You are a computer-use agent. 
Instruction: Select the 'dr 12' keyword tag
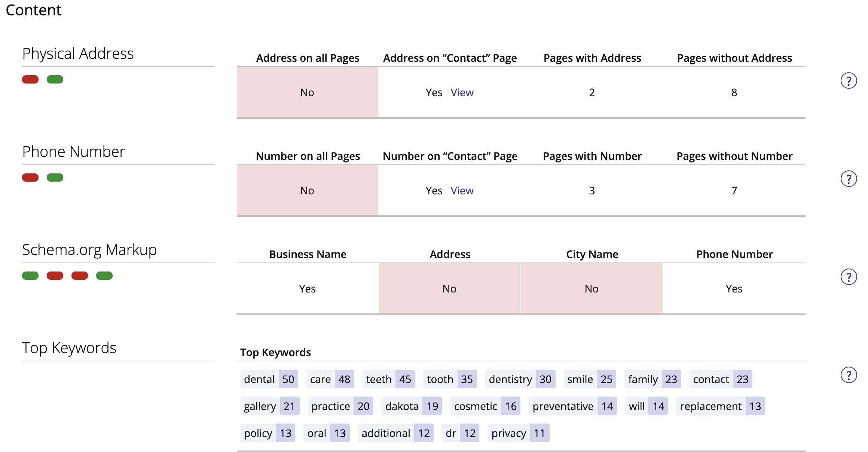click(x=461, y=433)
